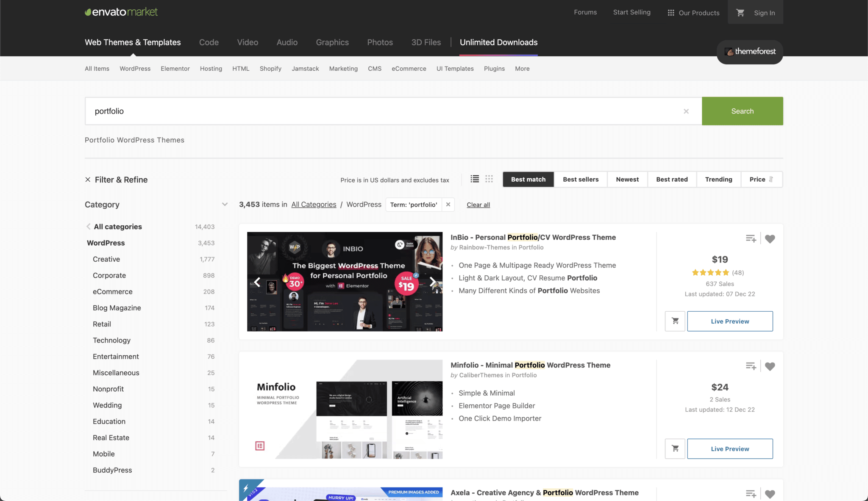Remove the Term 'portfolio' filter chip
The width and height of the screenshot is (868, 501).
coord(448,205)
